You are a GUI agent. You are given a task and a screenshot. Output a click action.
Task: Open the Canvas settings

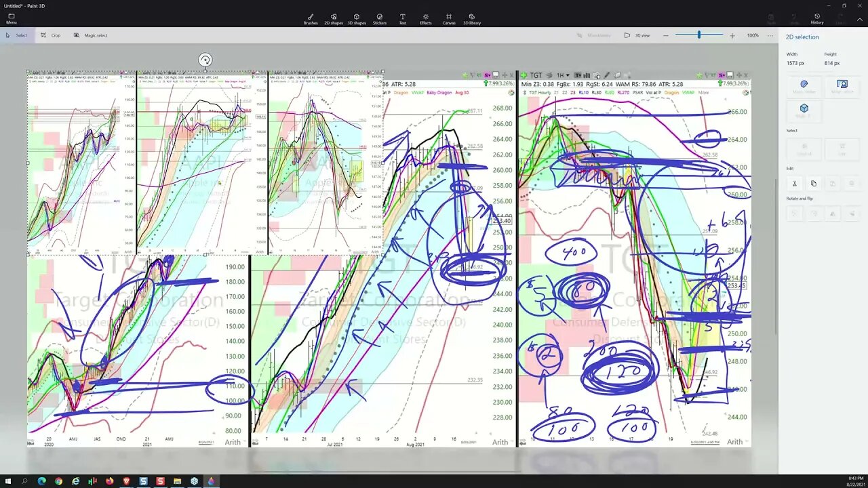(x=448, y=19)
